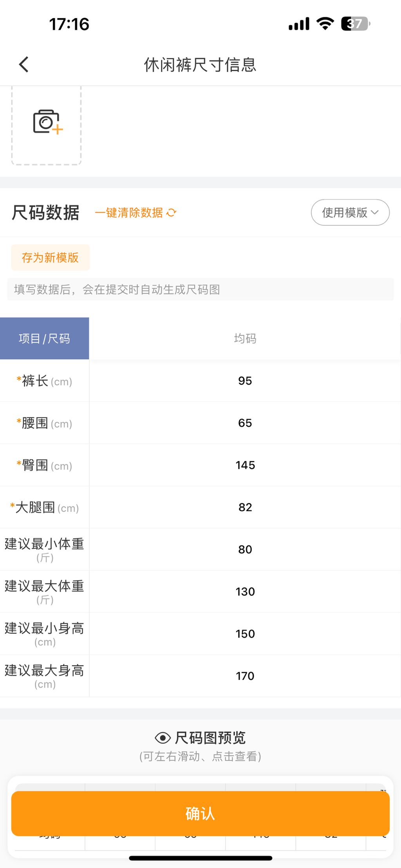Viewport: 401px width, 868px height.
Task: Tap the eye icon by 尺码图预览
Action: coord(163,738)
